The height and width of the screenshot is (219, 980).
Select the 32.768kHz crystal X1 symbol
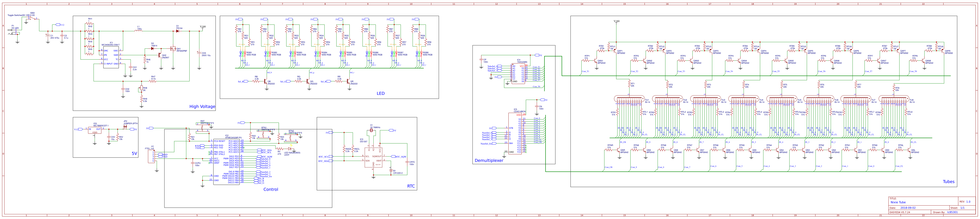point(371,130)
